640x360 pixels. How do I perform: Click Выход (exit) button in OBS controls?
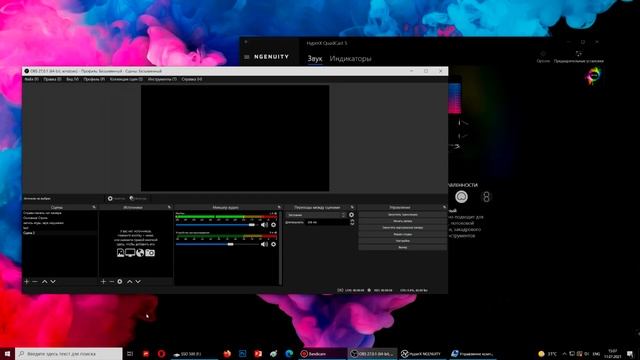click(402, 247)
